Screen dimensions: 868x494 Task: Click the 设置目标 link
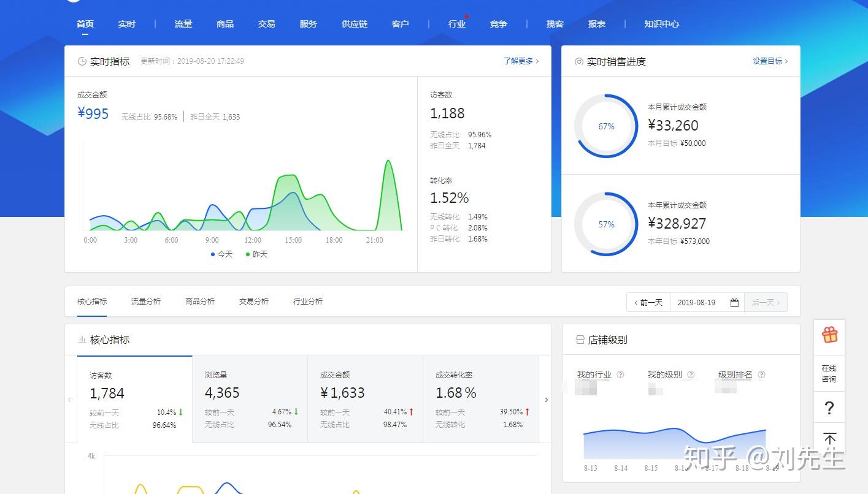pyautogui.click(x=770, y=61)
